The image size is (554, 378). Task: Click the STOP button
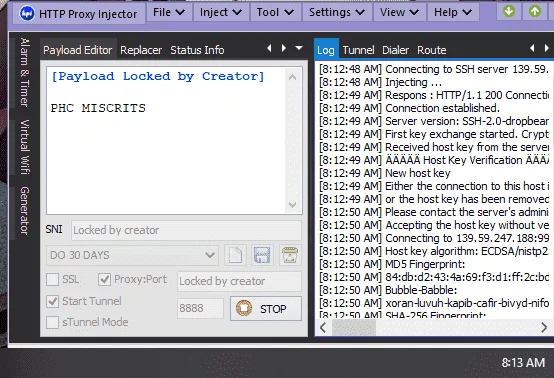tap(266, 308)
